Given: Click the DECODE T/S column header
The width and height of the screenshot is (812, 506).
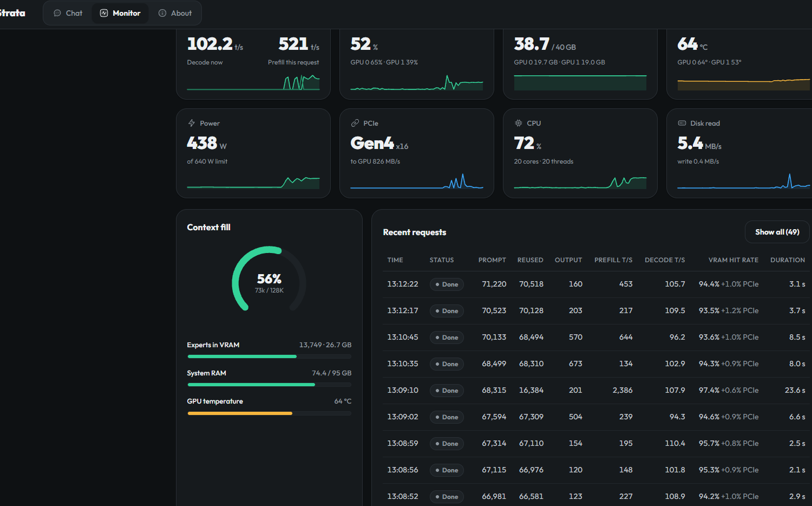Looking at the screenshot, I should click(665, 260).
